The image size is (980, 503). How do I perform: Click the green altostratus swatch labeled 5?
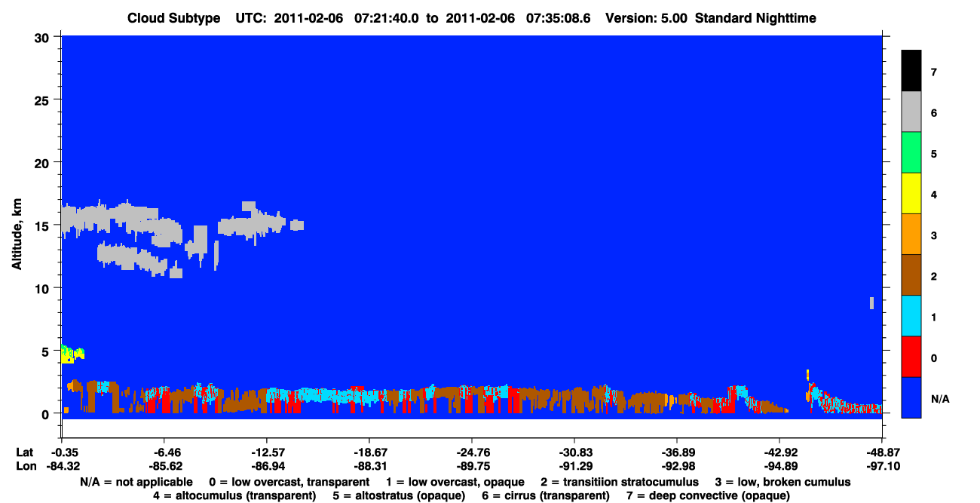click(x=911, y=152)
